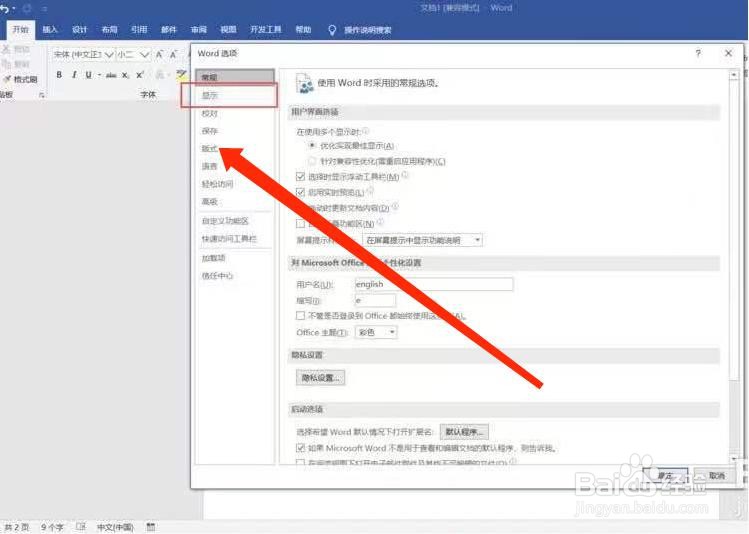
Task: Click the Bold B icon
Action: coord(59,75)
